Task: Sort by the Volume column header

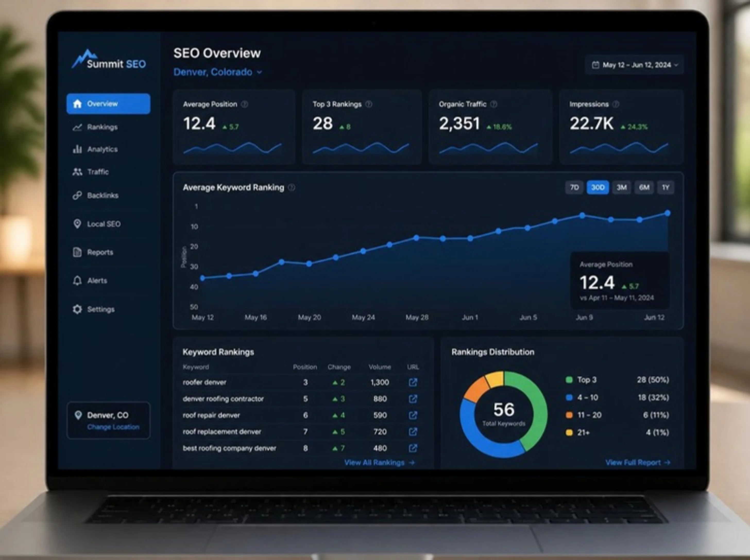Action: click(380, 367)
